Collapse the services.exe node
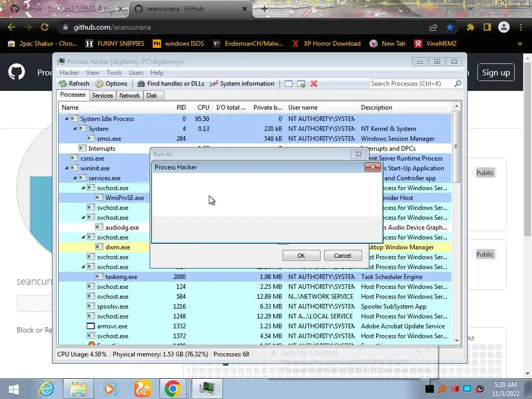The height and width of the screenshot is (399, 532). [x=75, y=178]
